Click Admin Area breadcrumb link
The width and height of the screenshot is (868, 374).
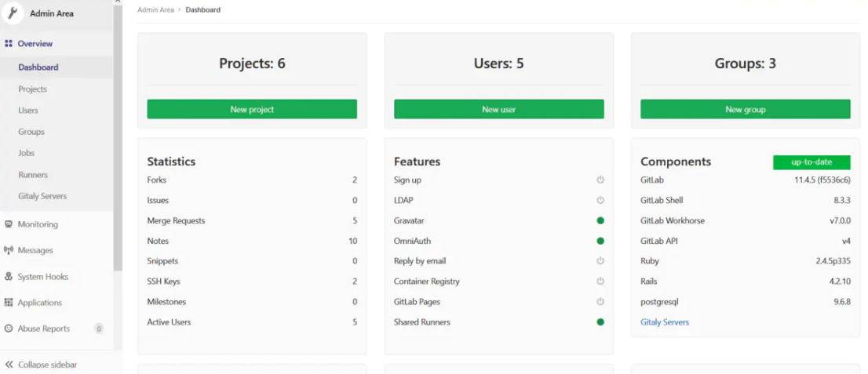pyautogui.click(x=155, y=10)
